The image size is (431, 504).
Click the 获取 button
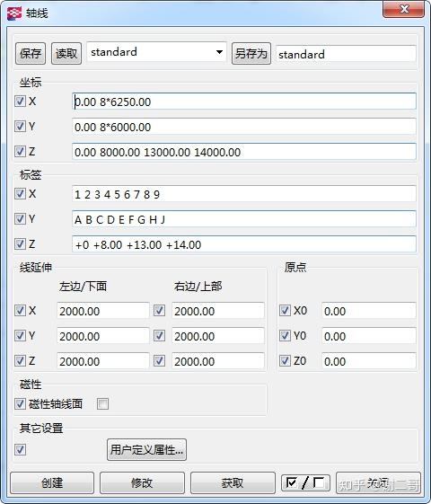[x=233, y=482]
